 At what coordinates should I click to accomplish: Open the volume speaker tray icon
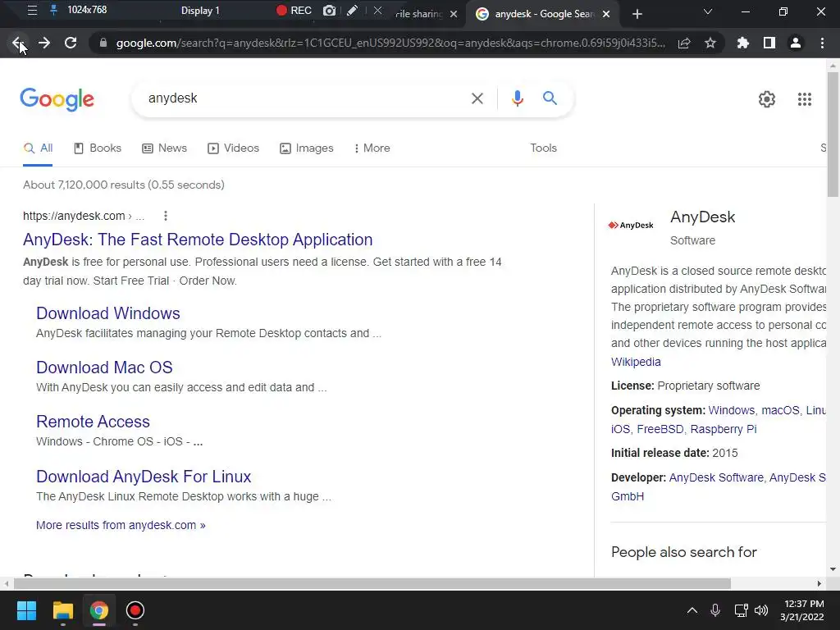pyautogui.click(x=760, y=610)
